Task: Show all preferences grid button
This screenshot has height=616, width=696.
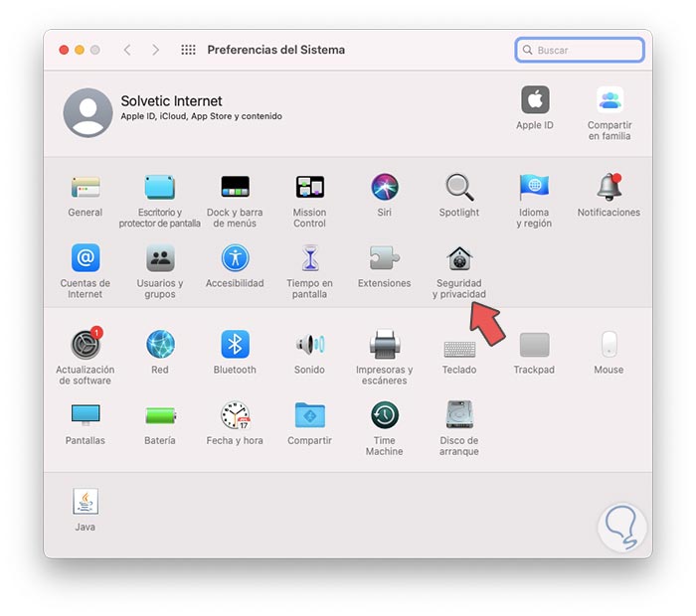Action: click(x=188, y=50)
